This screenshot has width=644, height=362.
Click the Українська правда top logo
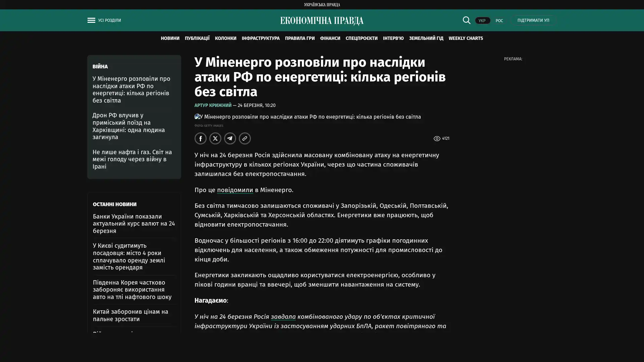point(322,5)
